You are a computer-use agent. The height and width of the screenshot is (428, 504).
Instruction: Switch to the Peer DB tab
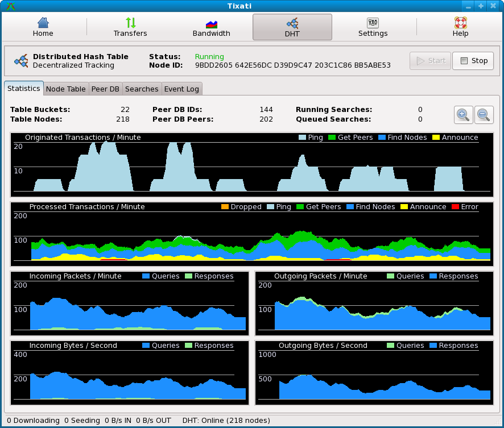pyautogui.click(x=105, y=89)
